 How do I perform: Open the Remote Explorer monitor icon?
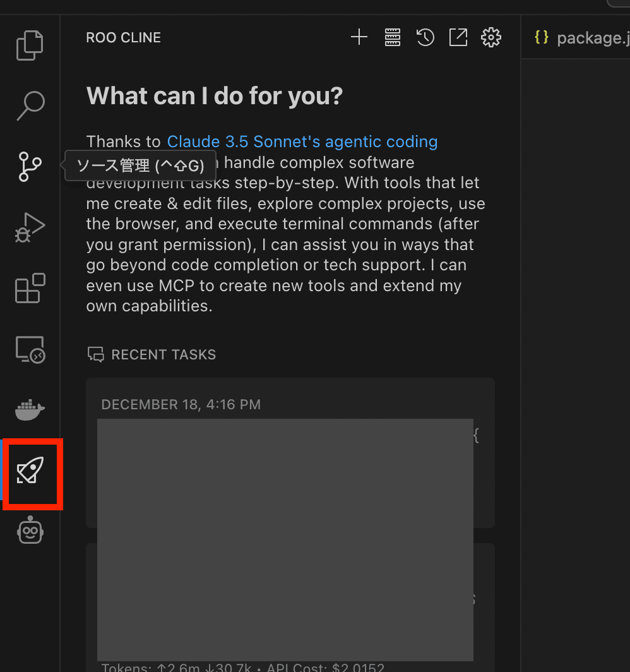click(x=30, y=349)
